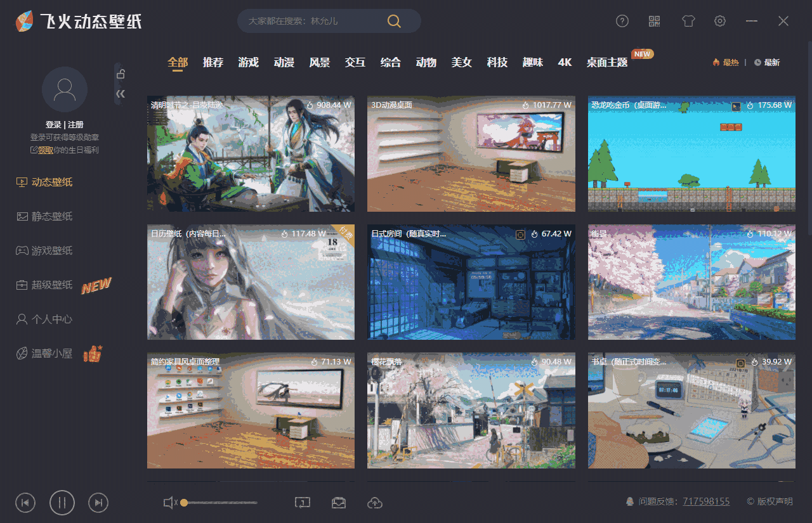
Task: Open the 3D动漫桌面 wallpaper thumbnail
Action: click(x=471, y=154)
